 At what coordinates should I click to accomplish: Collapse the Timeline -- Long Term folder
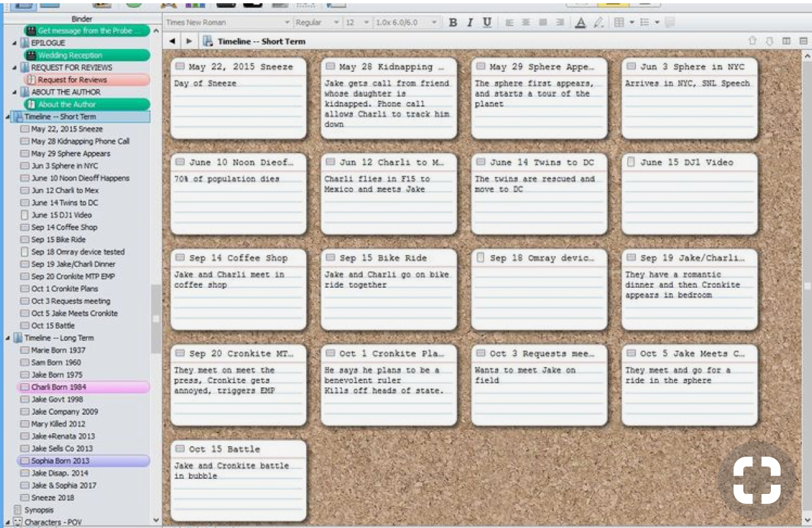[x=7, y=338]
